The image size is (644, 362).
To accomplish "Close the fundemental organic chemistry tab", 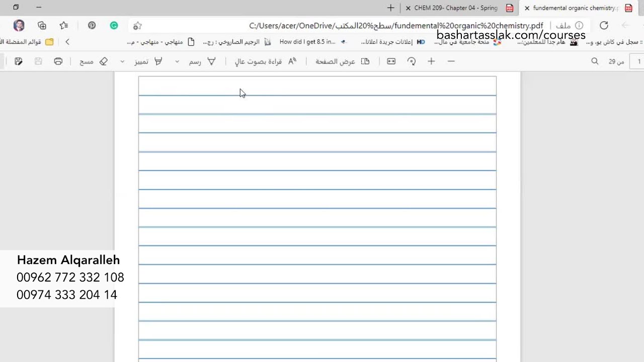I will 527,8.
